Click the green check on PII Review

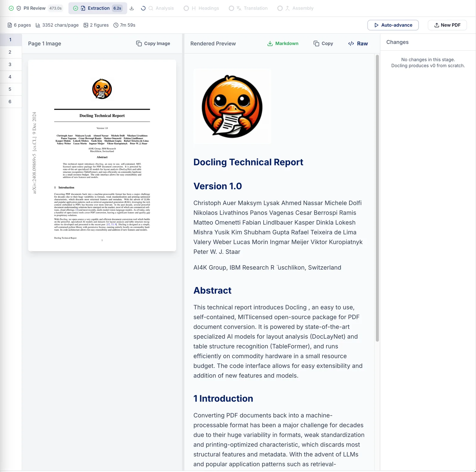click(x=11, y=8)
